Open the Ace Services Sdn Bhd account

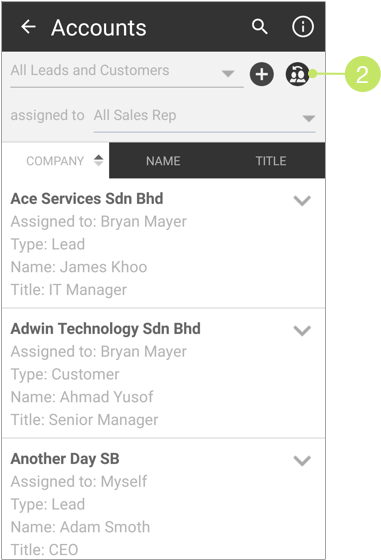pyautogui.click(x=87, y=199)
